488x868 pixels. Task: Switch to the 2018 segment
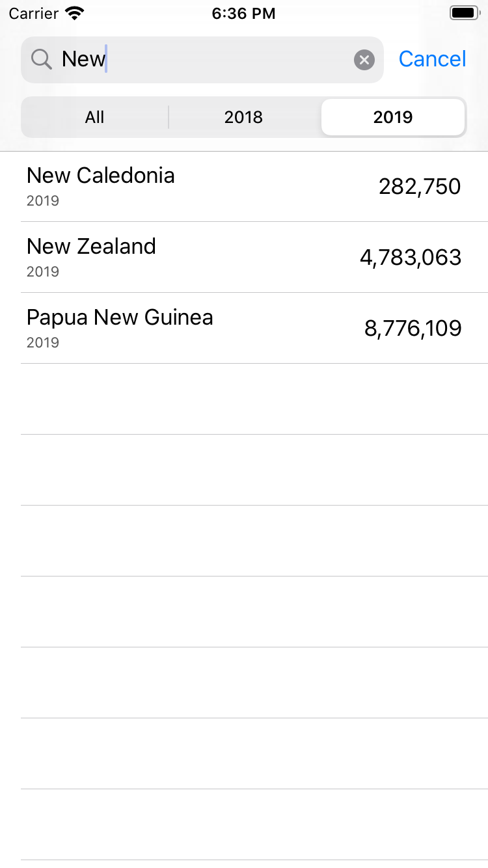point(243,117)
